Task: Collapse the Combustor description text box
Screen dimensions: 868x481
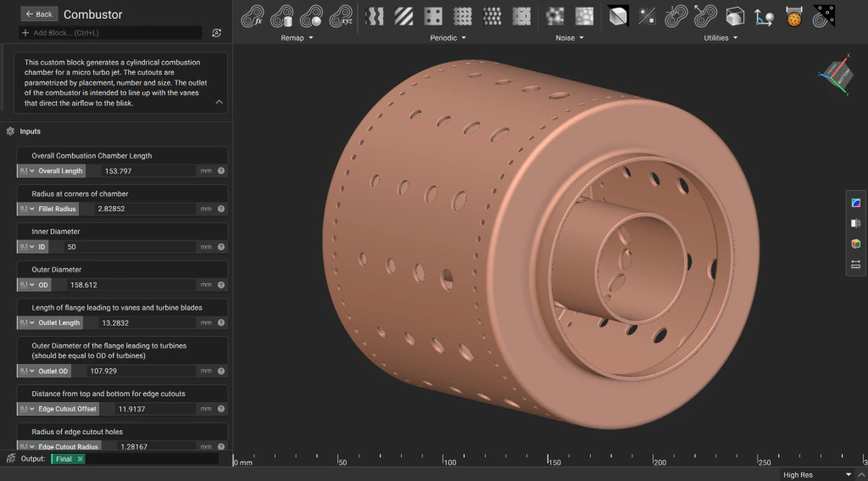Action: pyautogui.click(x=219, y=102)
